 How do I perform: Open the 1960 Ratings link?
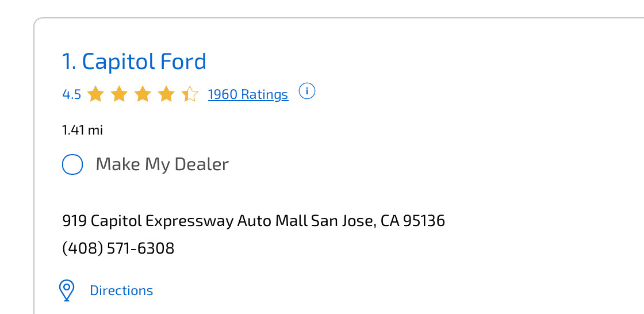click(248, 94)
